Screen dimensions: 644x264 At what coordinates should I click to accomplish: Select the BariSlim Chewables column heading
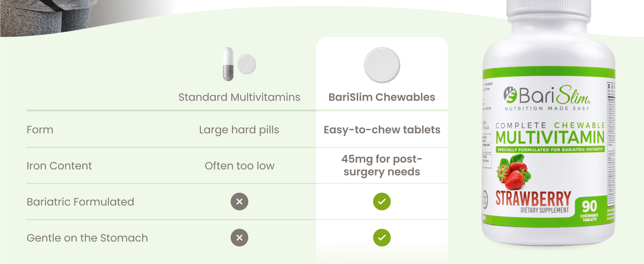[382, 97]
